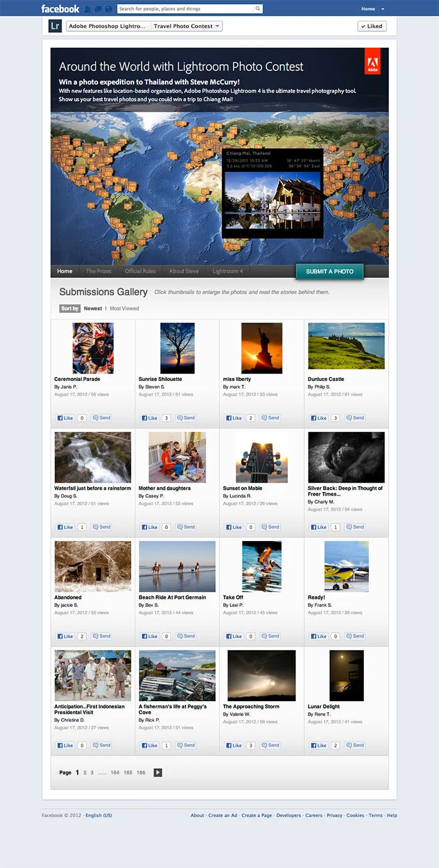
Task: Open Lunar Delight thumbnail
Action: [x=346, y=675]
